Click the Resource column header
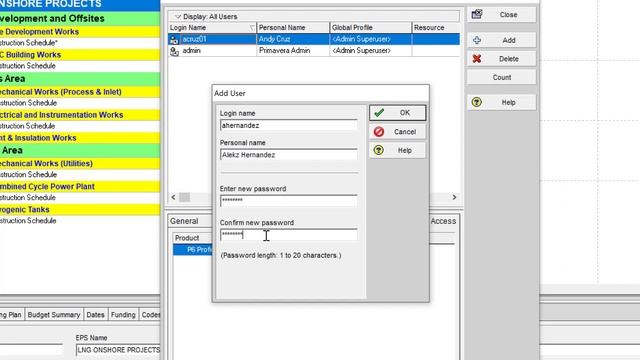The image size is (640, 360). 436,28
